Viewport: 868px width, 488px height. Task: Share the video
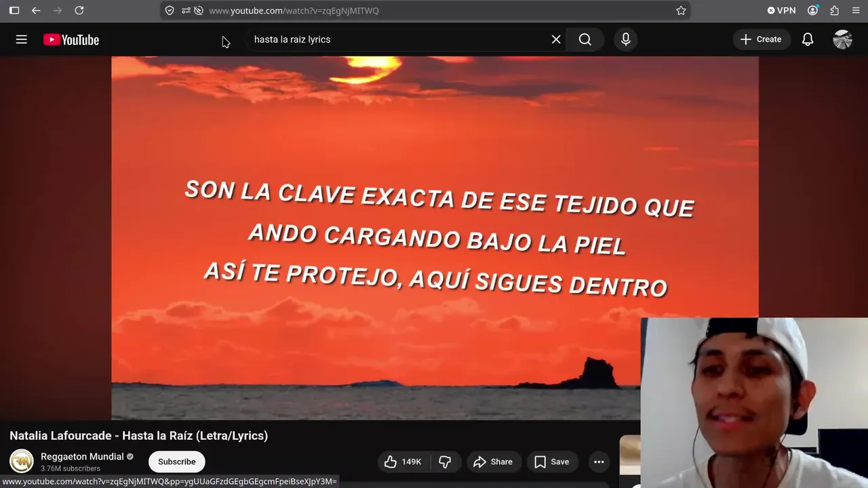coord(493,462)
